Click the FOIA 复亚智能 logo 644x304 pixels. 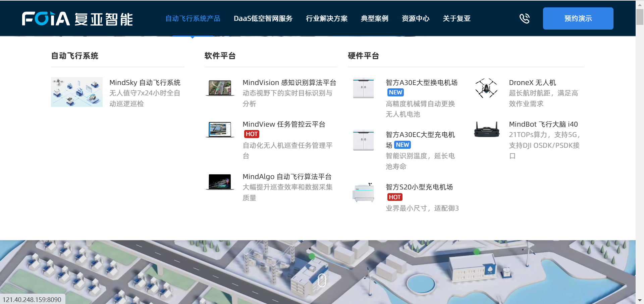(x=77, y=19)
